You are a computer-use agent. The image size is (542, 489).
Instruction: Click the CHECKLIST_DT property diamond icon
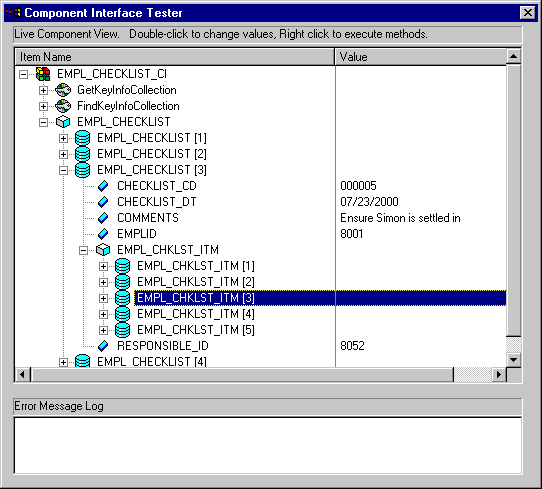pos(103,202)
